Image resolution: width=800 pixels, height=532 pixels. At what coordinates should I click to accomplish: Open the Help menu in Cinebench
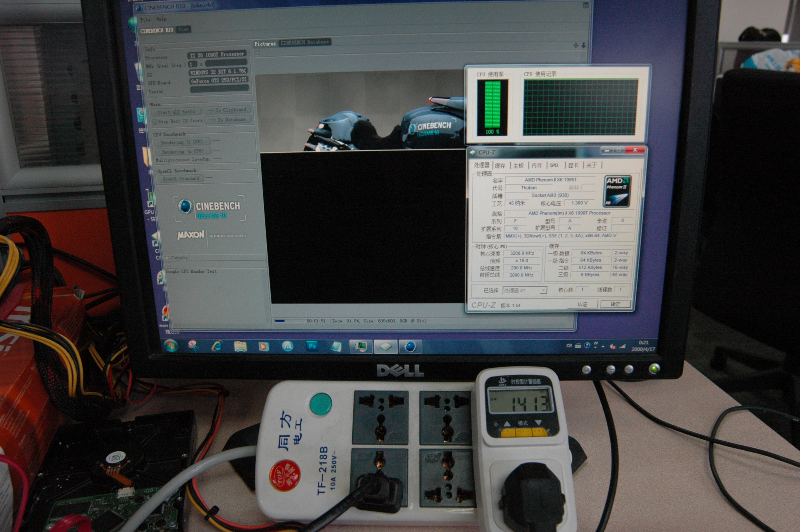(x=161, y=19)
